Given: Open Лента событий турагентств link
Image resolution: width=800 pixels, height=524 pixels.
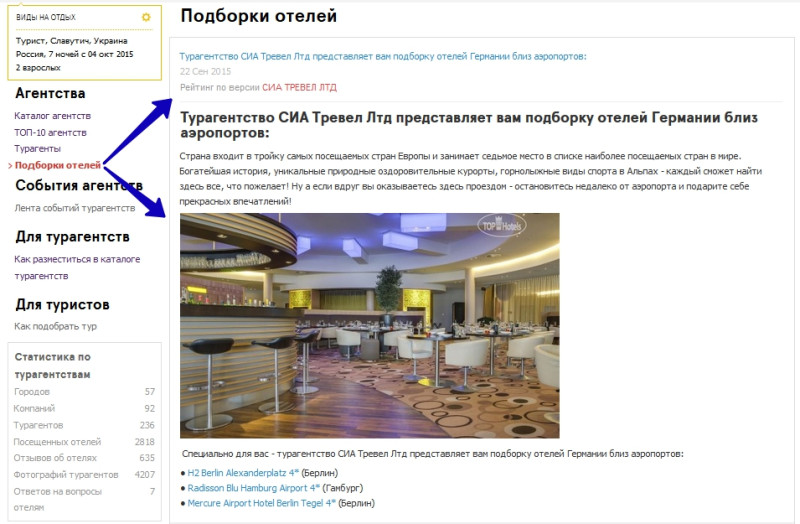Looking at the screenshot, I should pyautogui.click(x=75, y=208).
